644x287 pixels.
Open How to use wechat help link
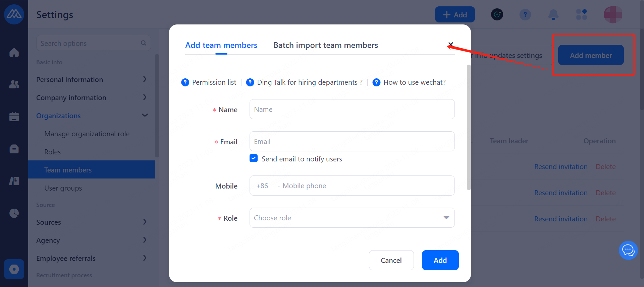[414, 82]
